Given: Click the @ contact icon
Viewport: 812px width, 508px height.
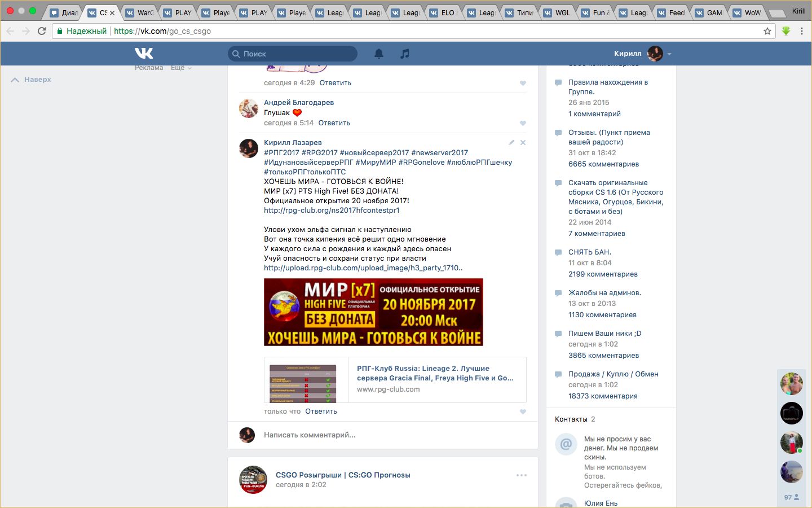Looking at the screenshot, I should [x=566, y=444].
